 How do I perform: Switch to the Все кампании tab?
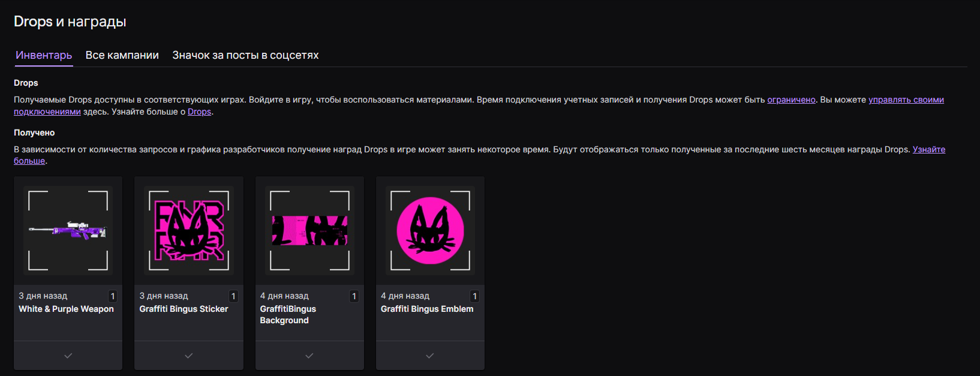coord(122,55)
